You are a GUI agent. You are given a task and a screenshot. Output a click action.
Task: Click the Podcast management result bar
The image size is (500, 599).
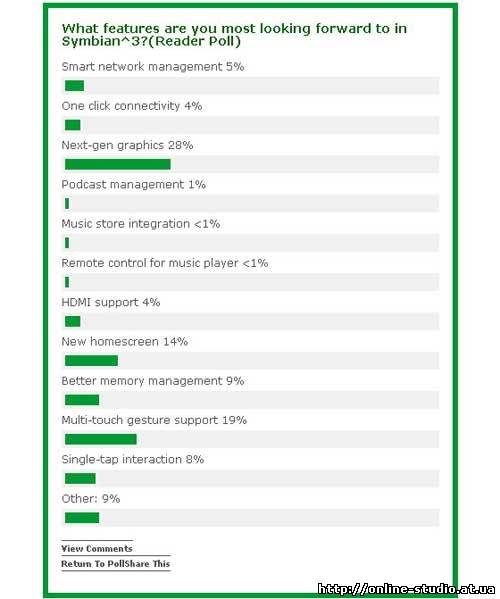point(67,204)
